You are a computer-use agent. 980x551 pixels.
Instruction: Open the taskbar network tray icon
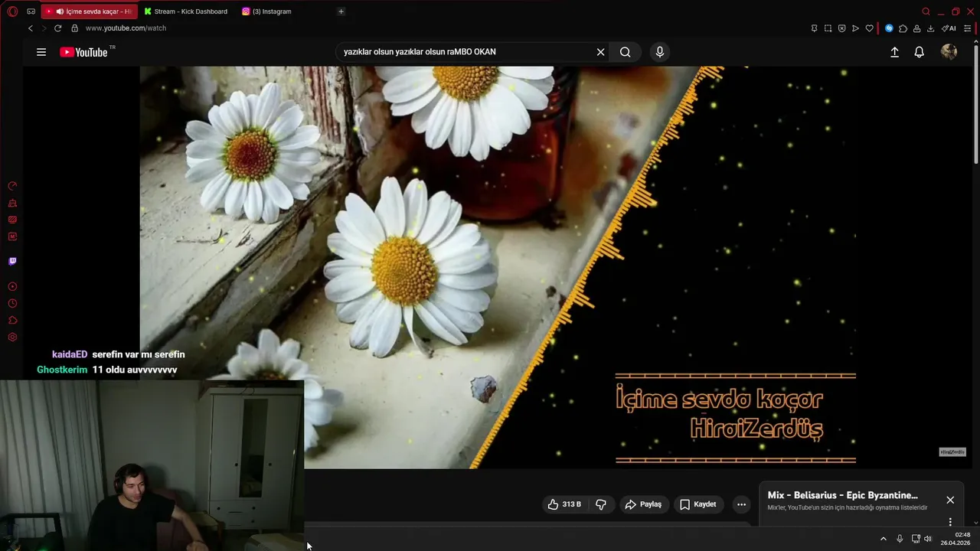[x=916, y=539]
